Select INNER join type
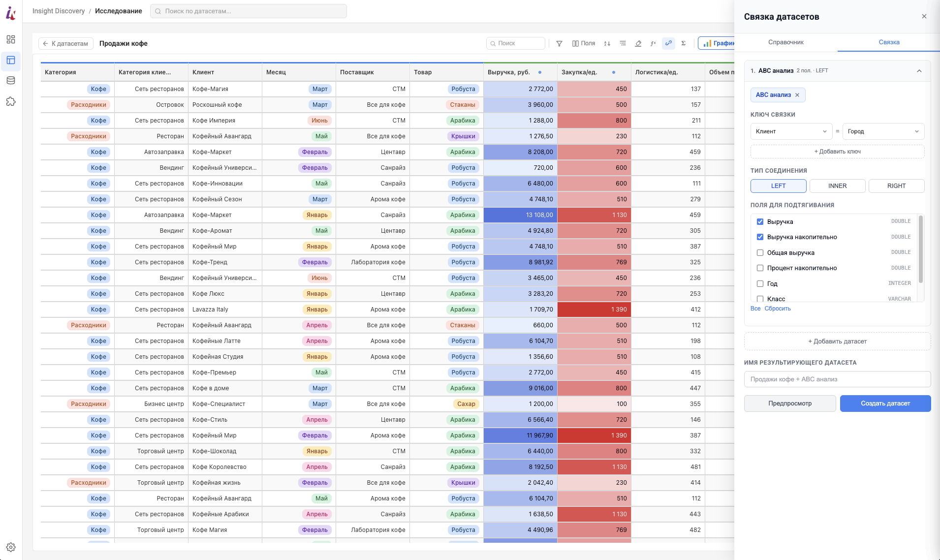The height and width of the screenshot is (560, 940). click(x=837, y=186)
